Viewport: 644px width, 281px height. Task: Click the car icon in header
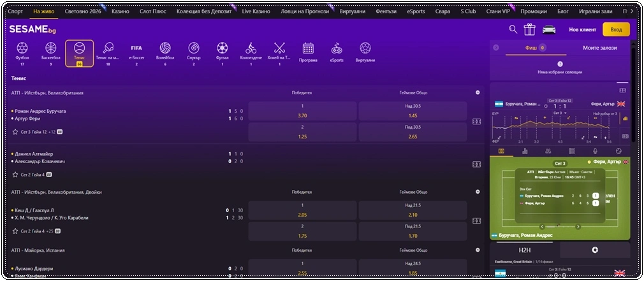[549, 29]
